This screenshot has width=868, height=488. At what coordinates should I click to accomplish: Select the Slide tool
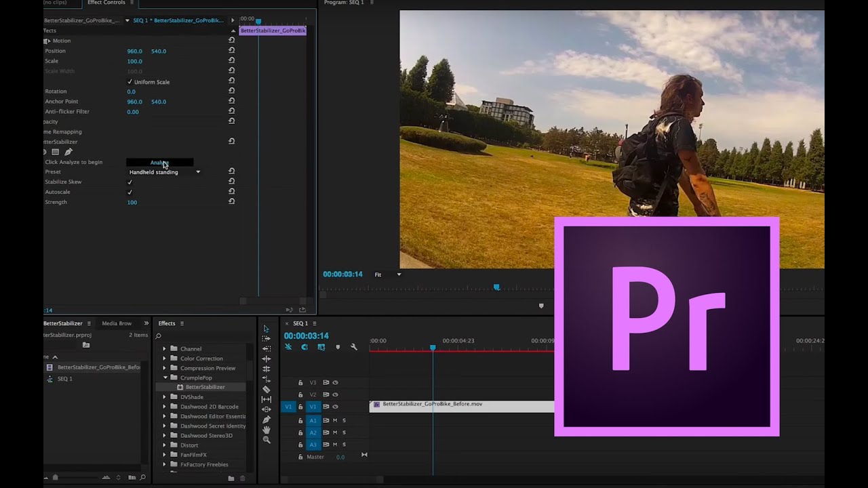tap(266, 409)
